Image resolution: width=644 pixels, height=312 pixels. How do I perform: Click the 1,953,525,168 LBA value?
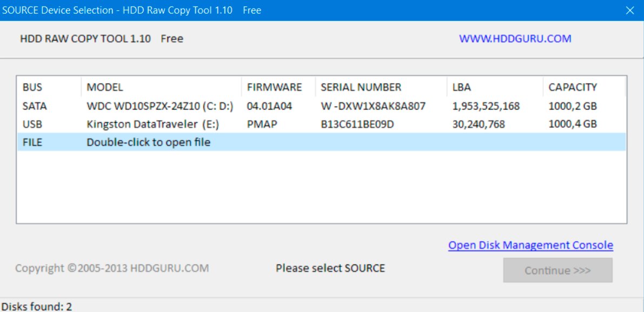(486, 107)
